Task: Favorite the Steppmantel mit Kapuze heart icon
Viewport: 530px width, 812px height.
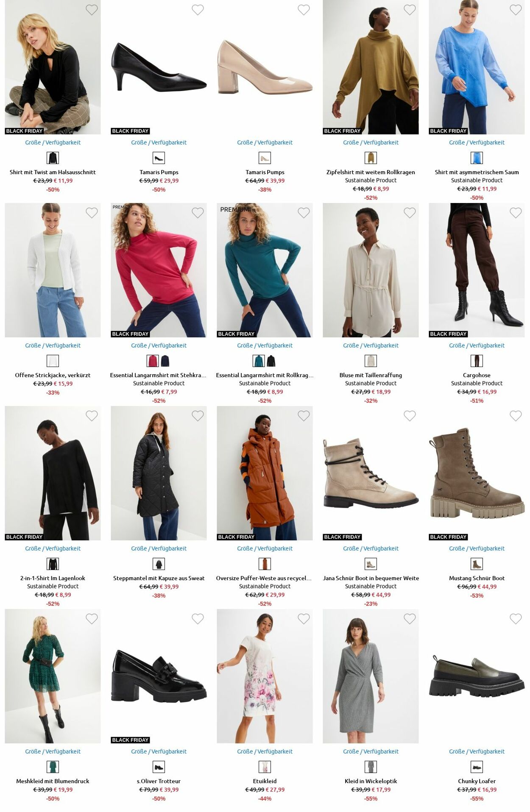Action: coord(198,416)
